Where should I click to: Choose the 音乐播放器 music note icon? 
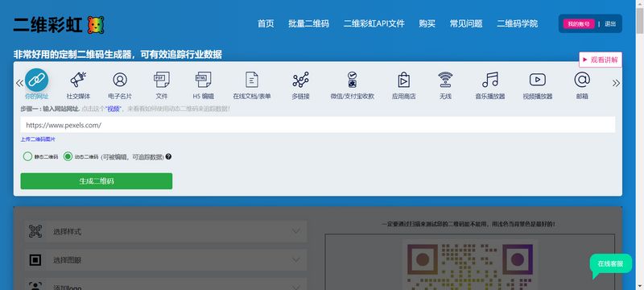coord(490,80)
